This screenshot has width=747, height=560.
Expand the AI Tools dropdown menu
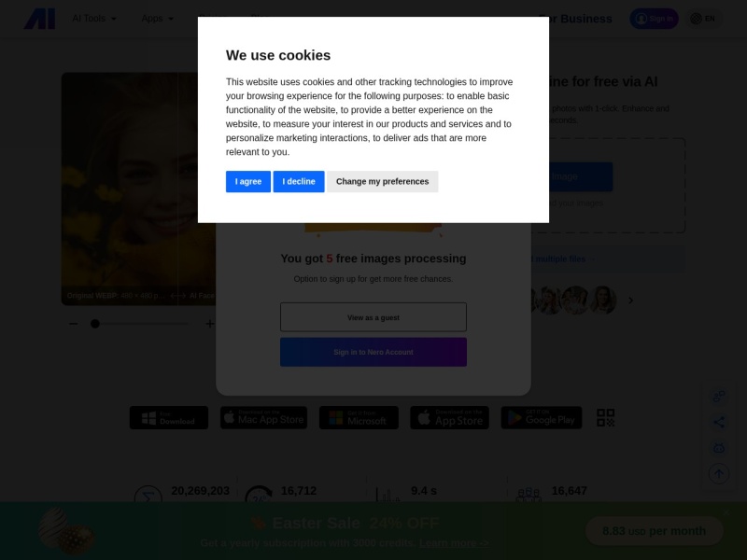pos(93,19)
